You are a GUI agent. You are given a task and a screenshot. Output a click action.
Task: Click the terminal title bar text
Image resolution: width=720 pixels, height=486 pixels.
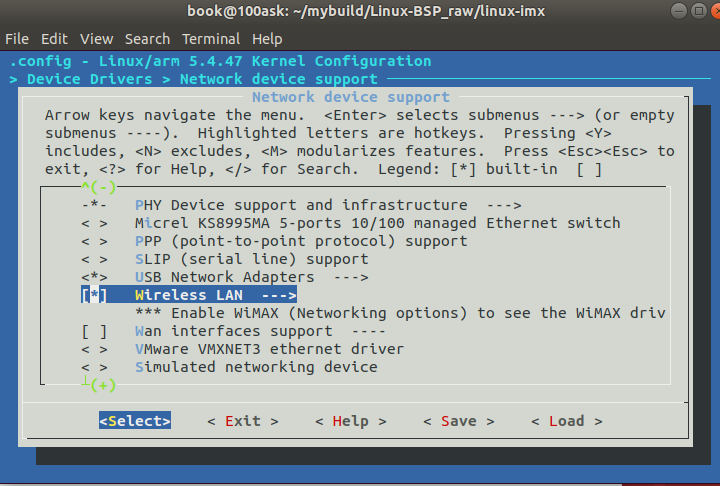click(x=366, y=11)
